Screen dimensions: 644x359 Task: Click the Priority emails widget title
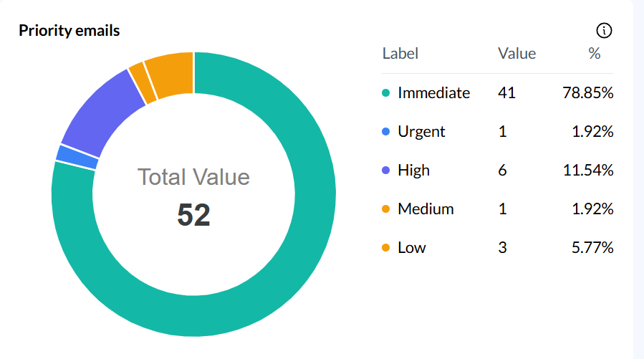pos(69,31)
